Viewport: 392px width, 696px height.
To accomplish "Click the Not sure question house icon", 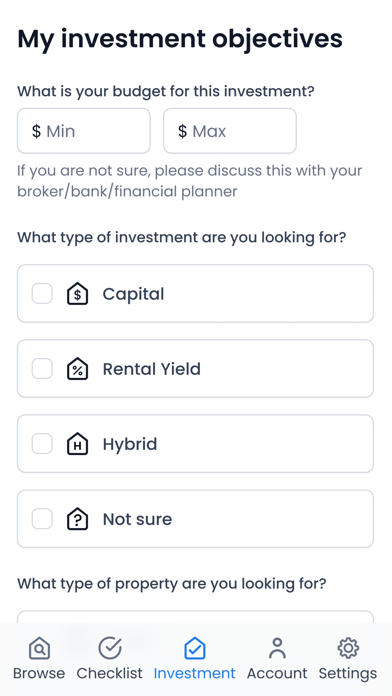I will point(78,519).
